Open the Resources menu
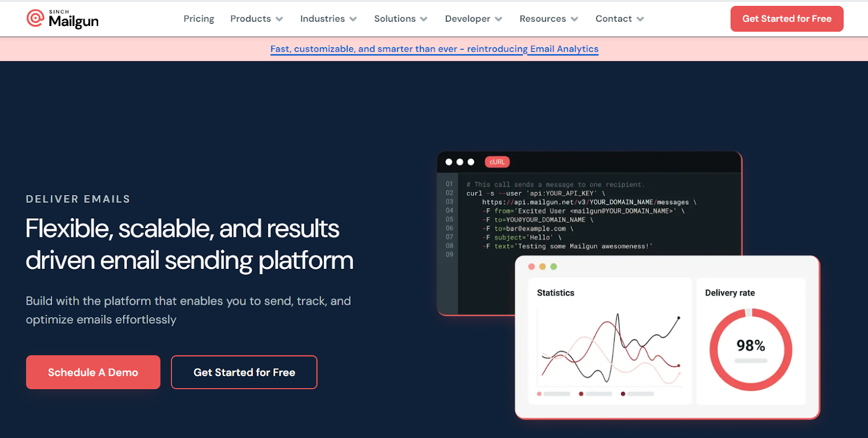The image size is (868, 438). pyautogui.click(x=542, y=18)
